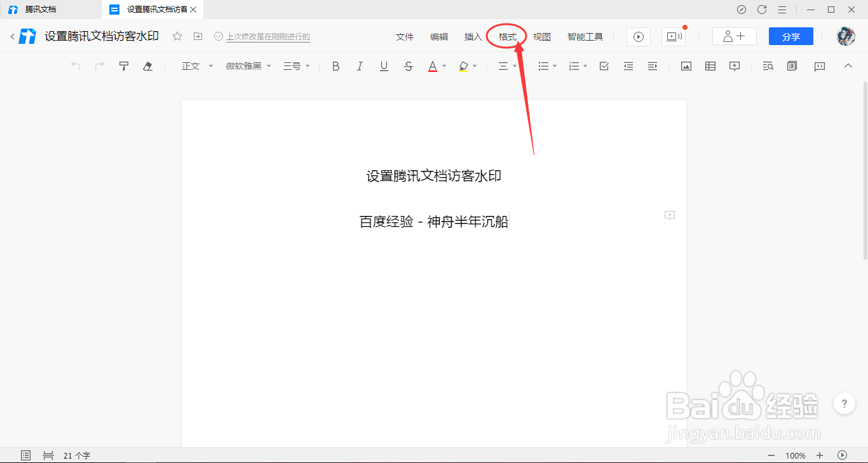Select the format painter tool
868x463 pixels.
(x=124, y=66)
